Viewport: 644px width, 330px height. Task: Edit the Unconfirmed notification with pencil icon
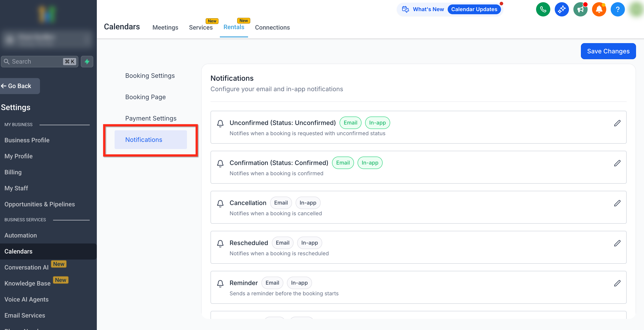click(x=617, y=123)
